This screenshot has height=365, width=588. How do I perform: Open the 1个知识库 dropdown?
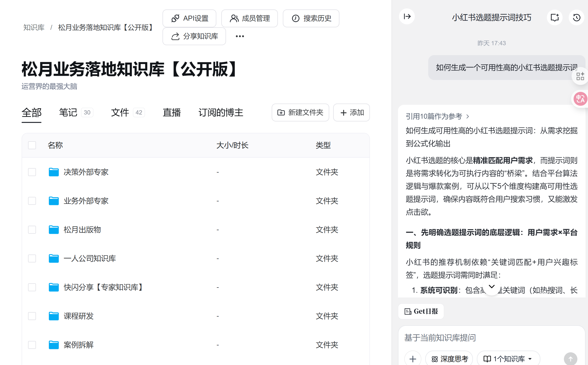(508, 359)
